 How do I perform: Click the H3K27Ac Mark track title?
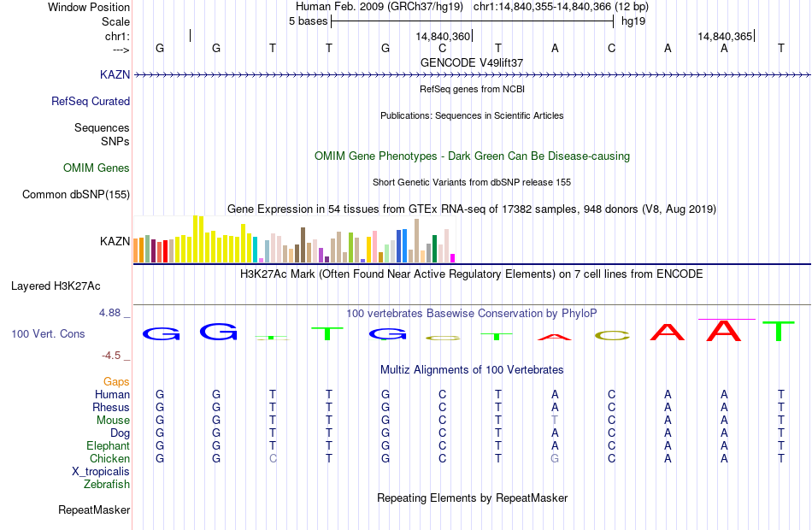(x=472, y=274)
